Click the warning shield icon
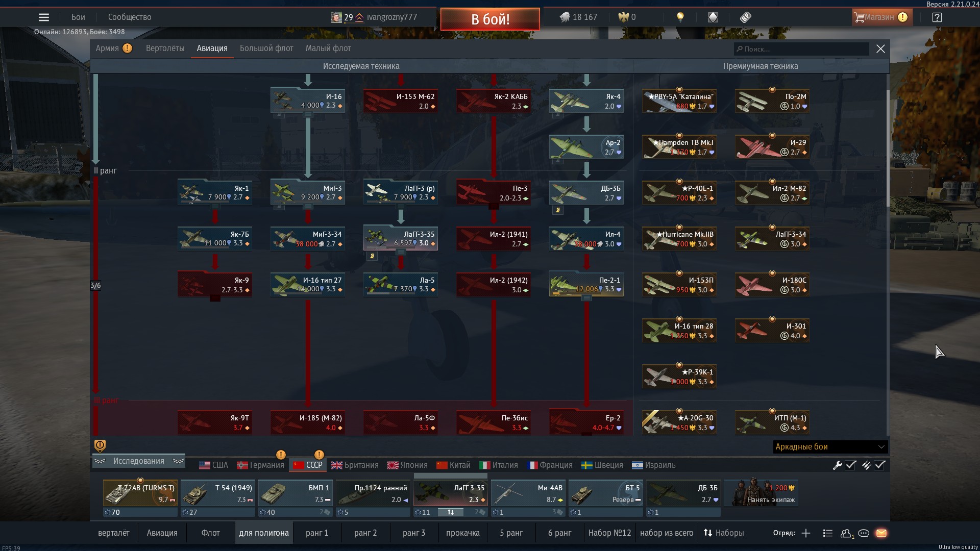The image size is (980, 551). coord(100,446)
